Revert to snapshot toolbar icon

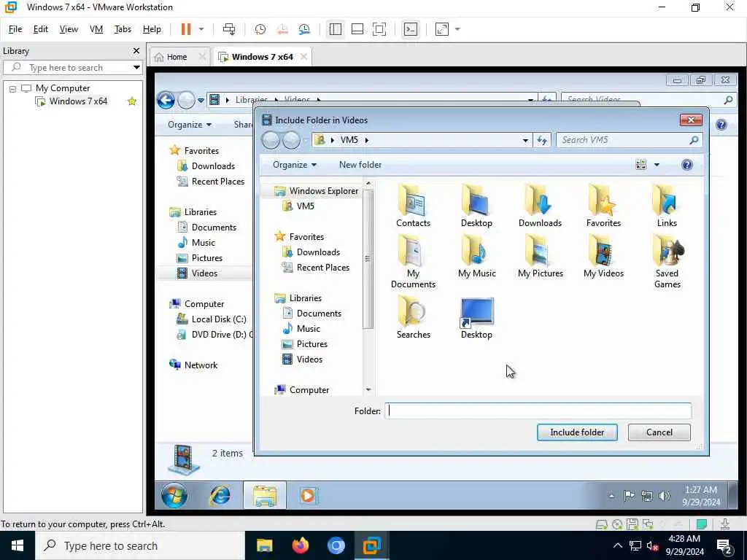pos(282,29)
